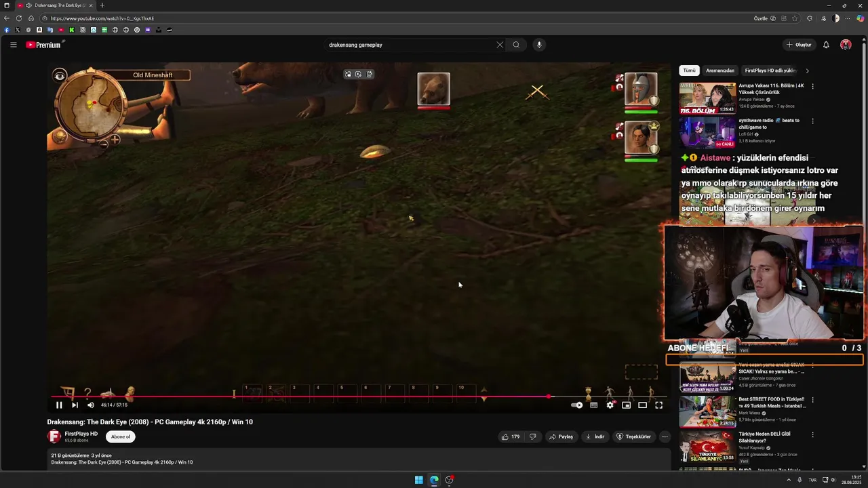This screenshot has height=488, width=868.
Task: Open more actions ellipsis under video
Action: (665, 436)
